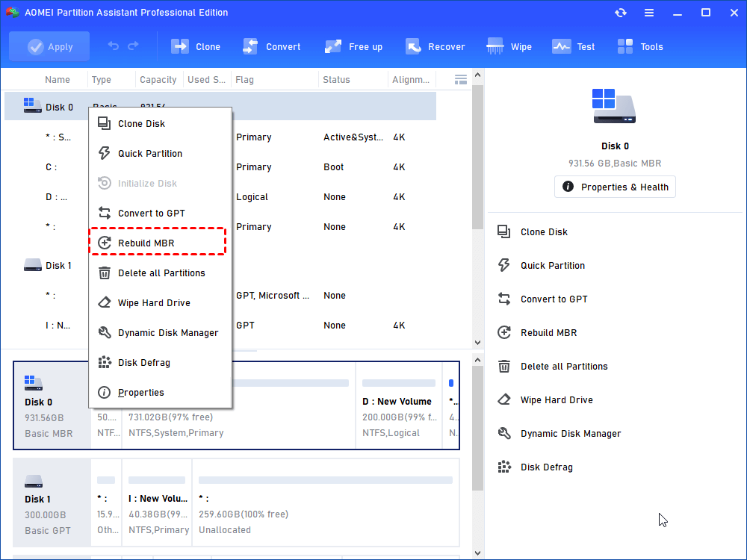Open Dynamic Disk Manager from context menu
This screenshot has height=560, width=747.
[x=160, y=333]
